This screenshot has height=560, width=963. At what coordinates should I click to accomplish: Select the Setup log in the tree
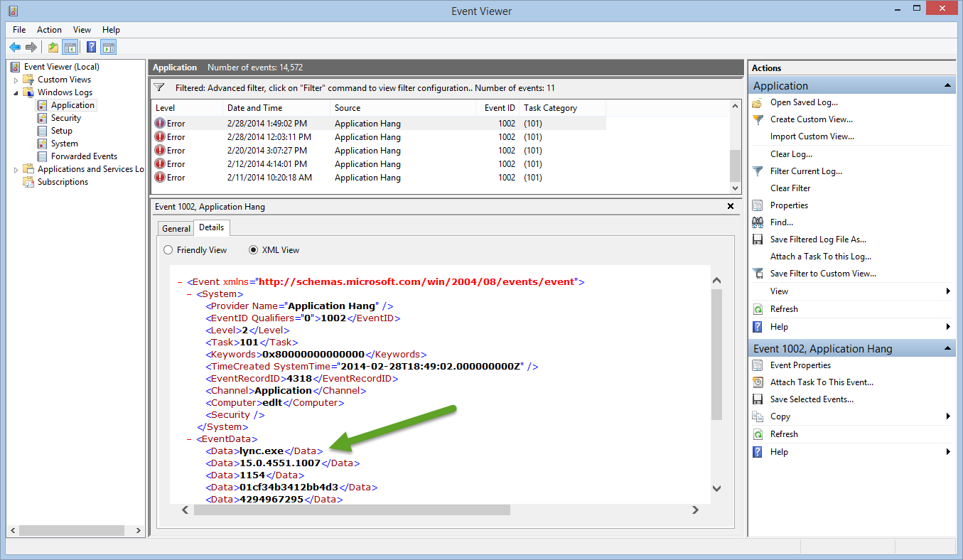pos(61,131)
